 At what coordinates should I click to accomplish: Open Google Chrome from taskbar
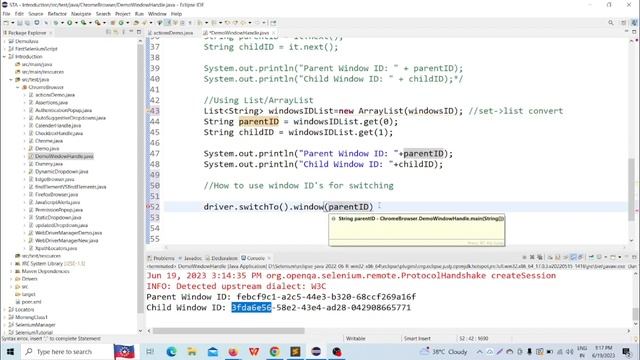275,351
